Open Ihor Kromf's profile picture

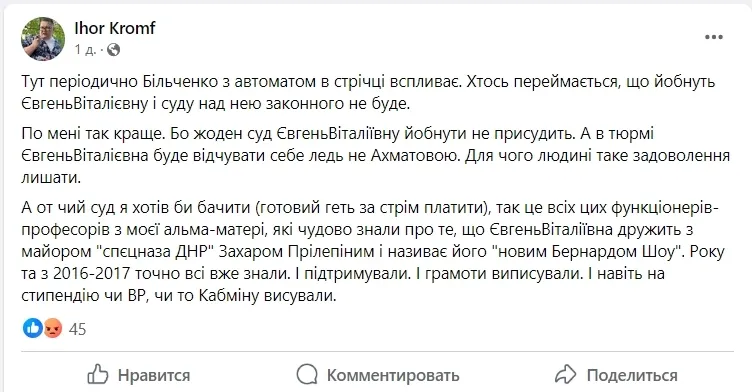(x=43, y=39)
